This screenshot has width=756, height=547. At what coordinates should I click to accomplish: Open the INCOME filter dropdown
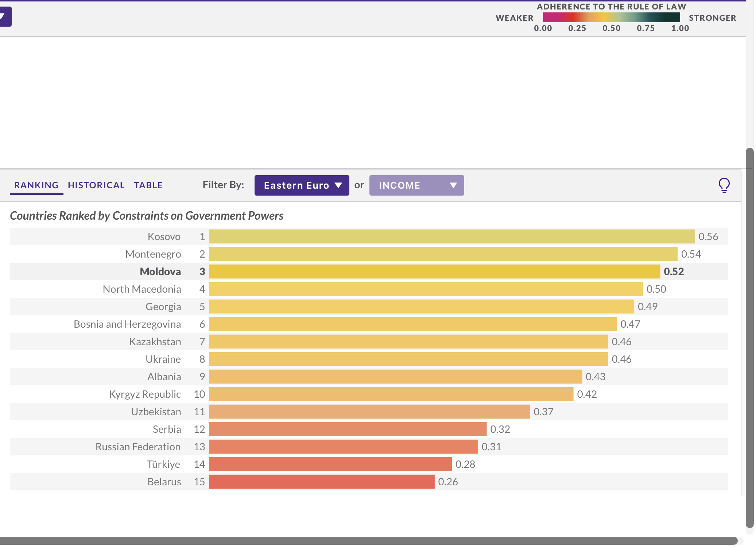[x=416, y=185]
